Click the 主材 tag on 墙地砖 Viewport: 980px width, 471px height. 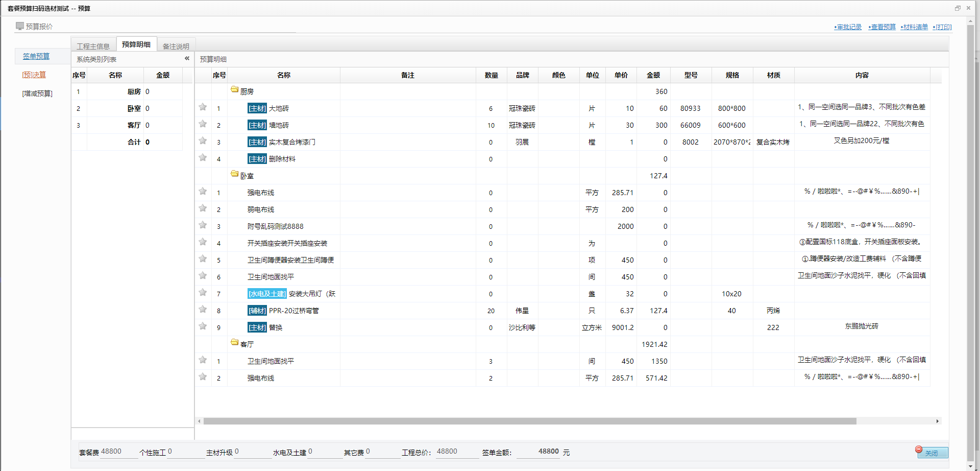click(x=257, y=125)
